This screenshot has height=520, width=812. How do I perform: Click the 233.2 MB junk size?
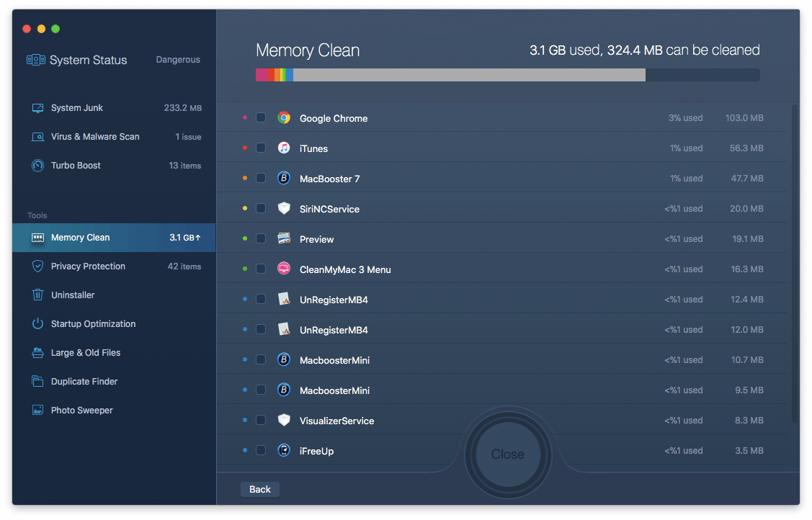coord(183,108)
